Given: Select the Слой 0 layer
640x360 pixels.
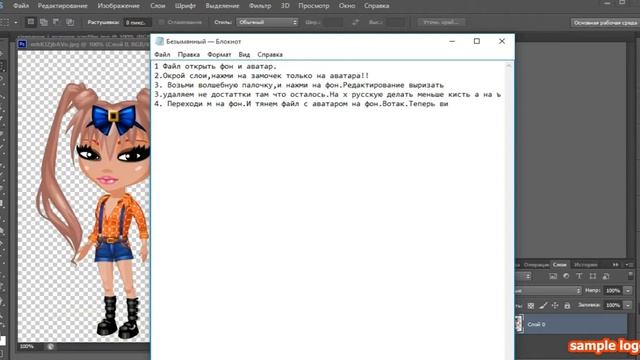Looking at the screenshot, I should click(571, 324).
